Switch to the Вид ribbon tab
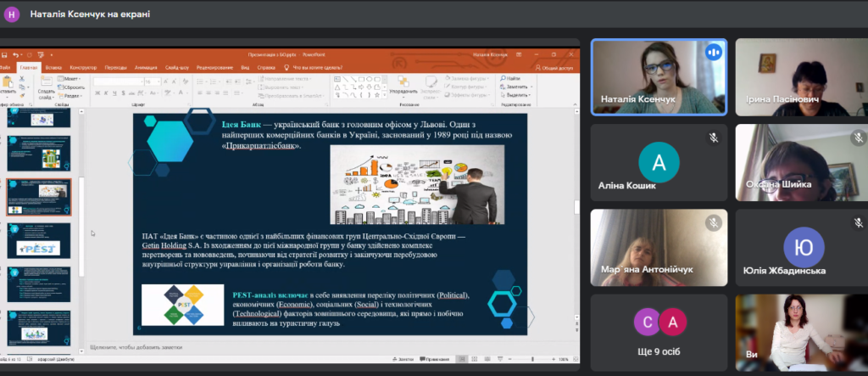The image size is (868, 376). (245, 68)
